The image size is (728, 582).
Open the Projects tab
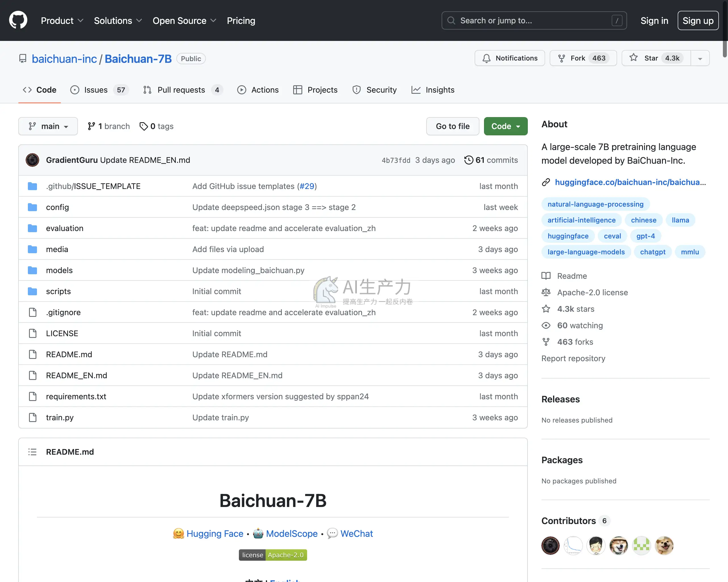tap(315, 90)
